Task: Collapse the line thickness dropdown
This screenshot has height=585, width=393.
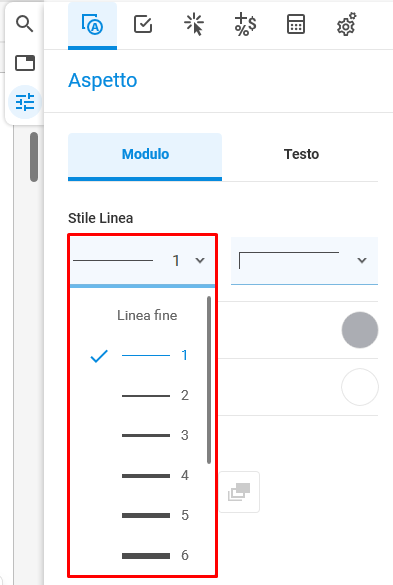Action: point(143,261)
